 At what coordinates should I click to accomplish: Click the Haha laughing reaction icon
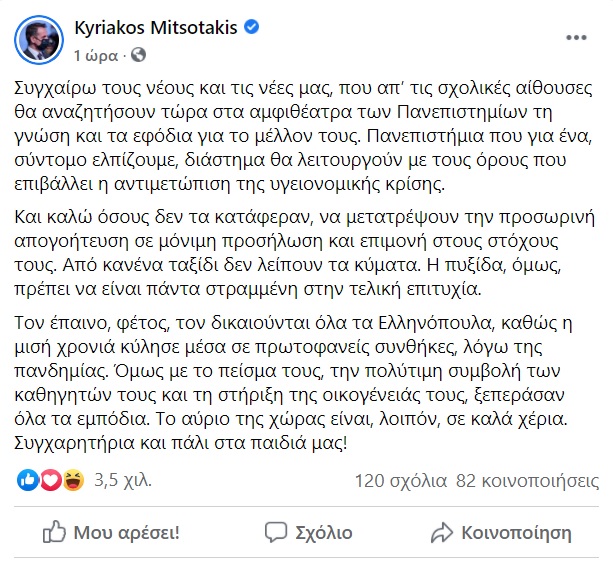click(x=73, y=480)
